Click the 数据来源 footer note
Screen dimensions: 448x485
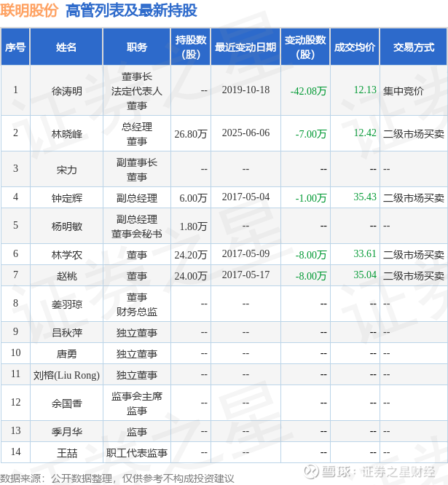click(x=117, y=478)
